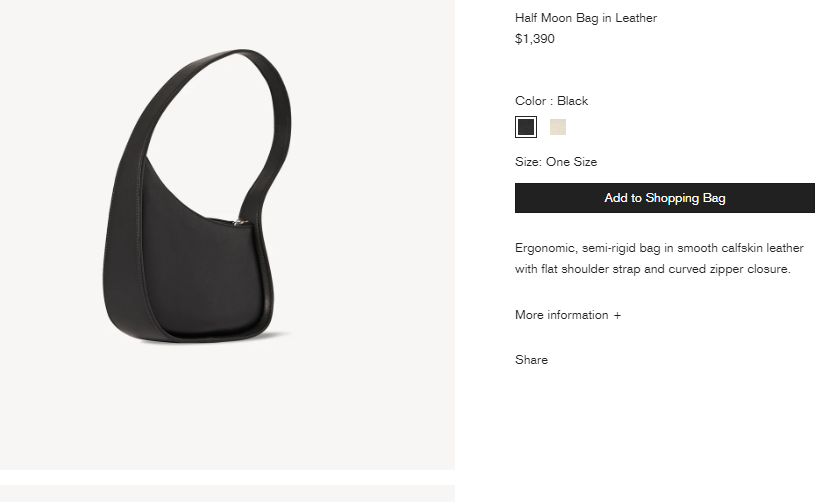Click the product description paragraph

(659, 258)
